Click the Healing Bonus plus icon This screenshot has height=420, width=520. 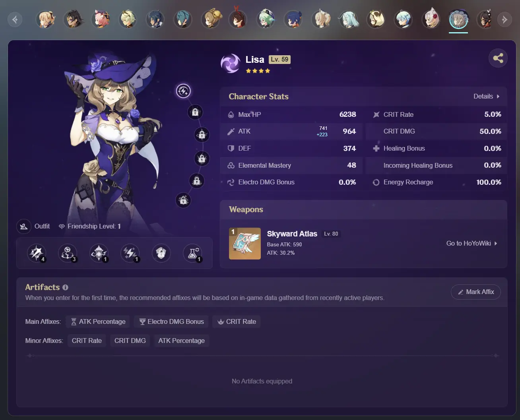376,148
